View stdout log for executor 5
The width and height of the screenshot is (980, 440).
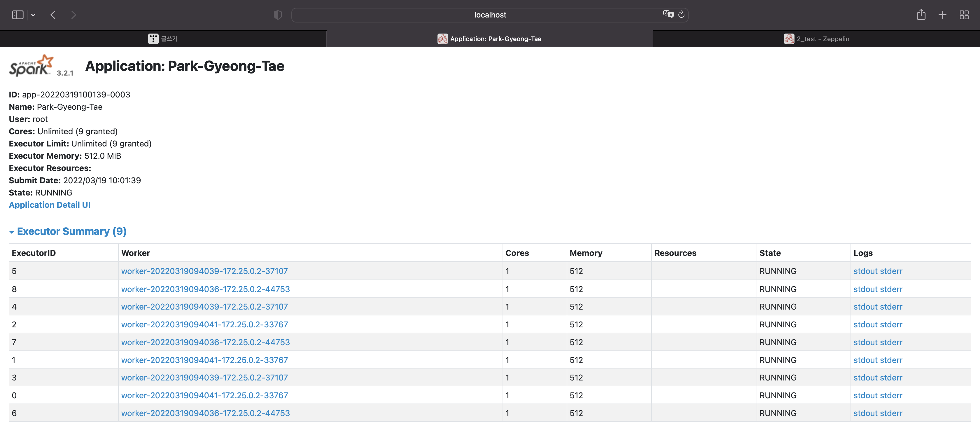[865, 271]
